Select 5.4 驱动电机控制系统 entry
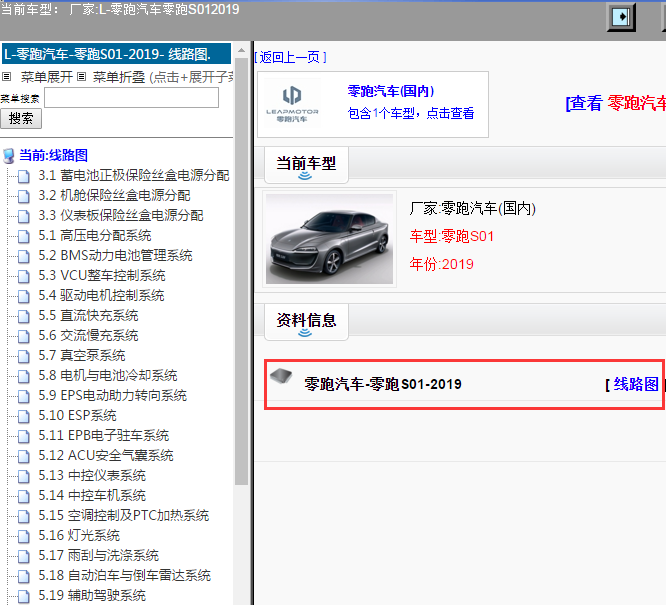 point(101,295)
